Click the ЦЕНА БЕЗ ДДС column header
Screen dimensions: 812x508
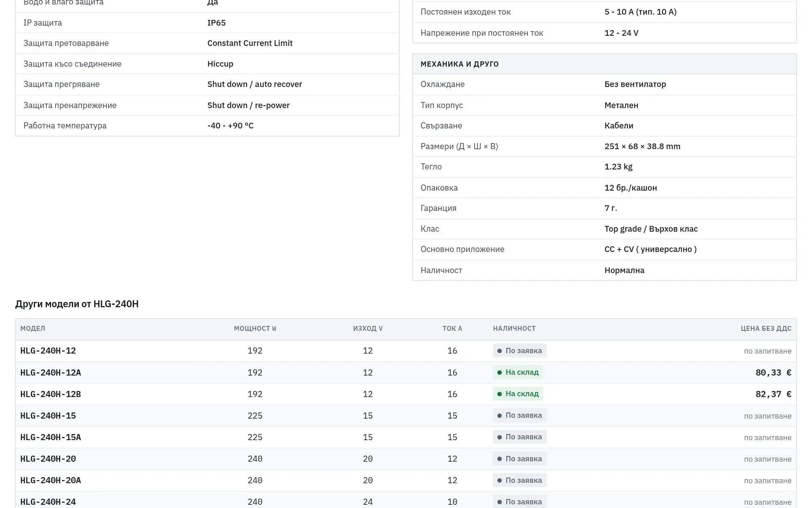tap(766, 328)
